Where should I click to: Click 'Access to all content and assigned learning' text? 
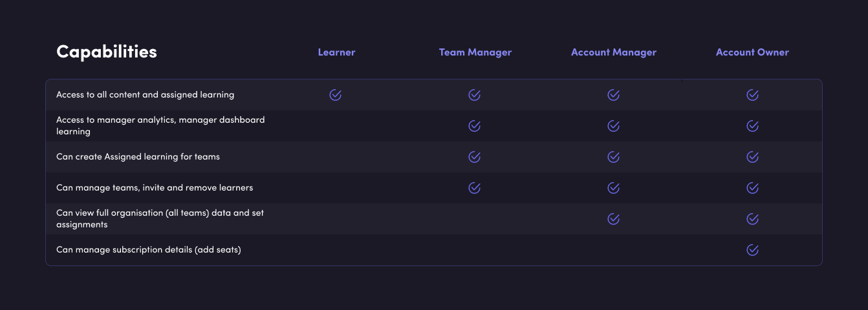(x=146, y=95)
